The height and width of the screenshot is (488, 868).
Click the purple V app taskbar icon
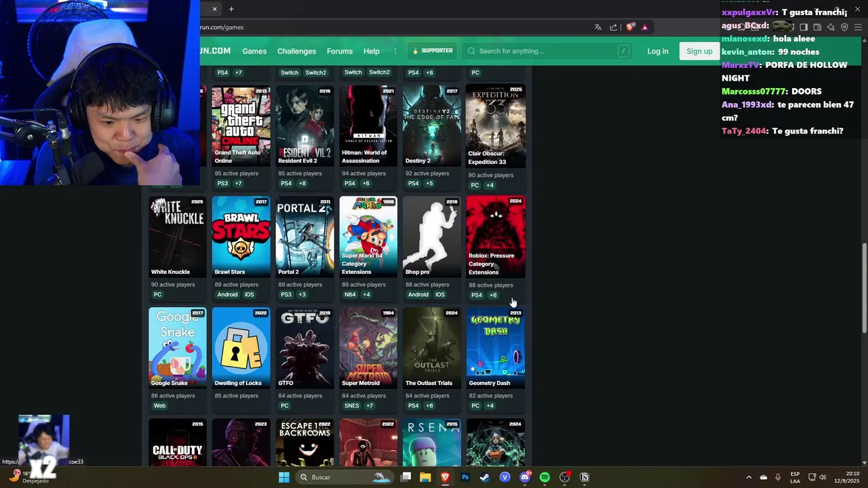coord(505,477)
